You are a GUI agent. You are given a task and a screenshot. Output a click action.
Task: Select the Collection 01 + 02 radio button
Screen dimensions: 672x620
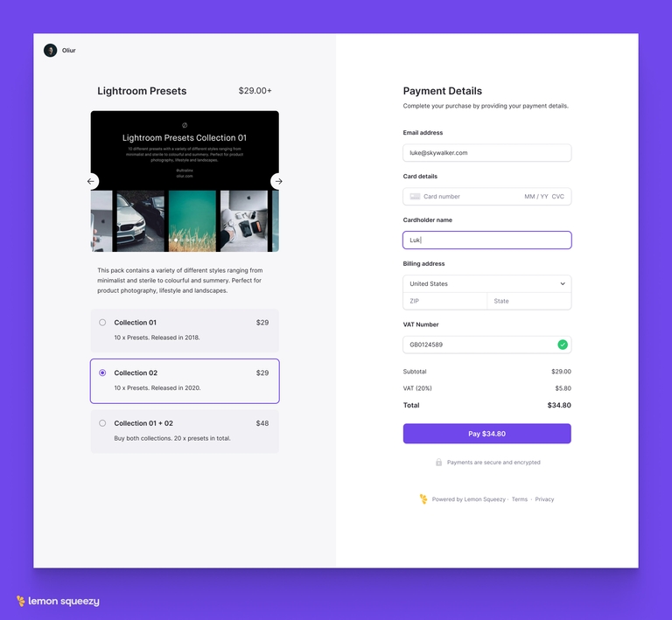tap(102, 423)
